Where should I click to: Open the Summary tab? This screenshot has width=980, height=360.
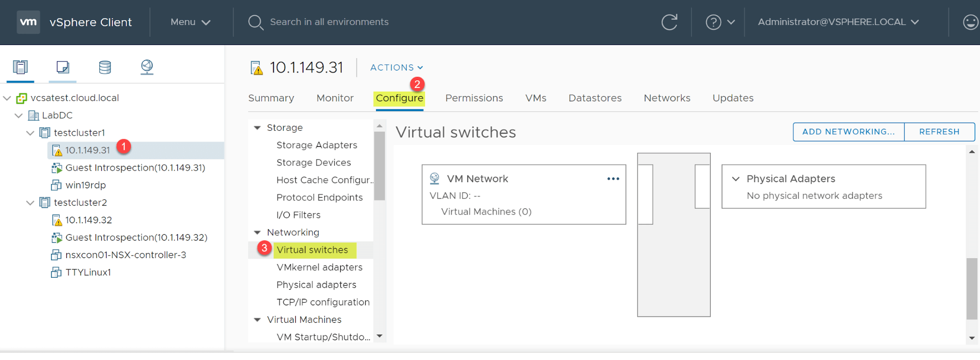click(271, 98)
